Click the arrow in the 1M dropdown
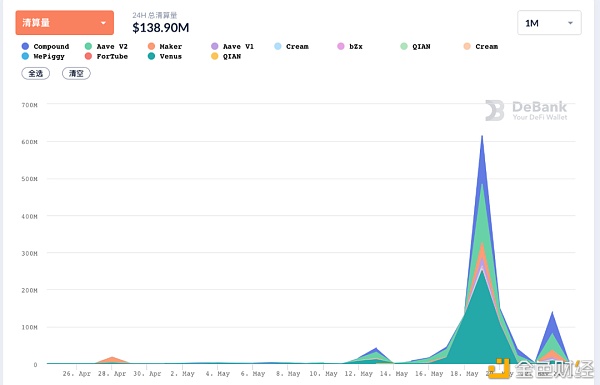The height and width of the screenshot is (385, 600). [x=570, y=23]
